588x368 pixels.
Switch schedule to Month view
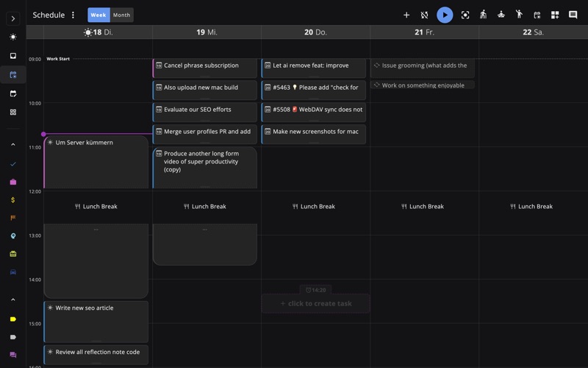121,15
